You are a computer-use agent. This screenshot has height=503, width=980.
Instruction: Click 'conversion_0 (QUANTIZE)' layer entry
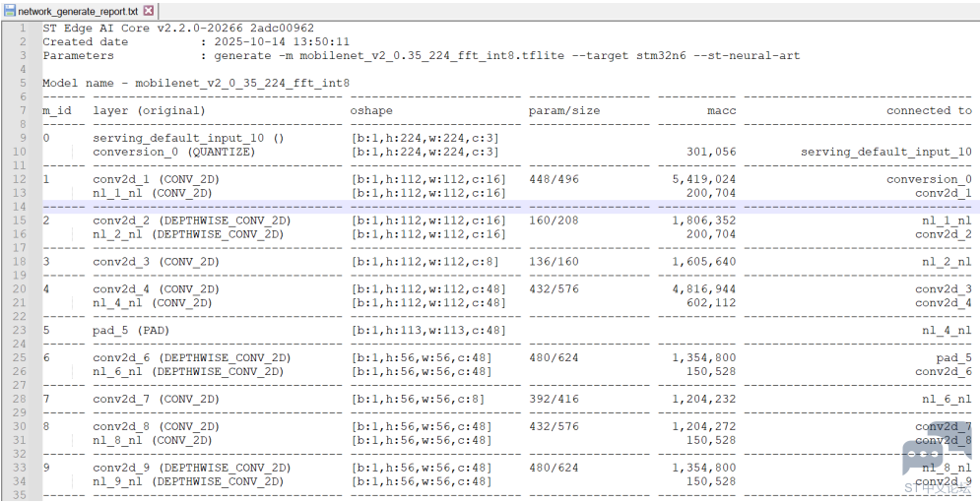tap(173, 153)
